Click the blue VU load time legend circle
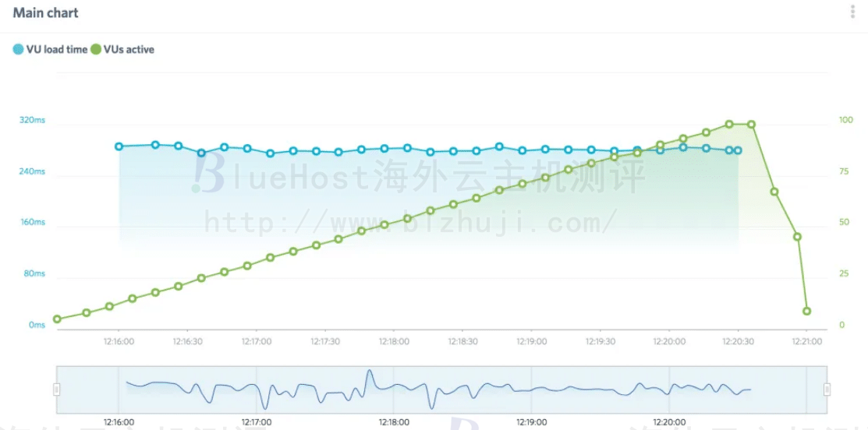The width and height of the screenshot is (868, 430). pyautogui.click(x=18, y=50)
